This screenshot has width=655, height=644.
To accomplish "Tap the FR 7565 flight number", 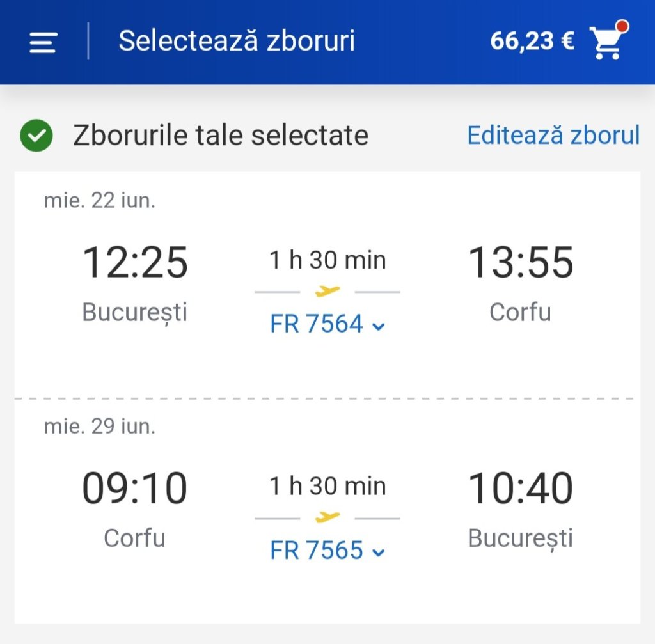I will click(x=317, y=550).
